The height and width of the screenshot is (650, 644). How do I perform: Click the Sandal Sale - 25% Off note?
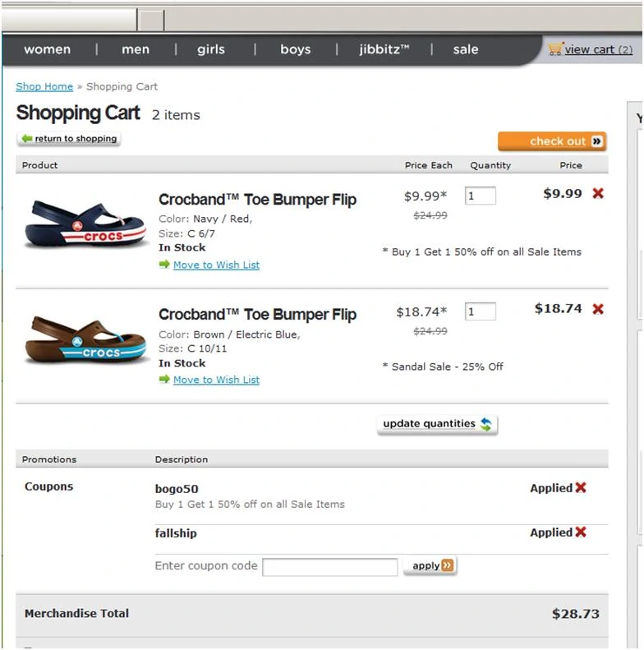coord(443,366)
